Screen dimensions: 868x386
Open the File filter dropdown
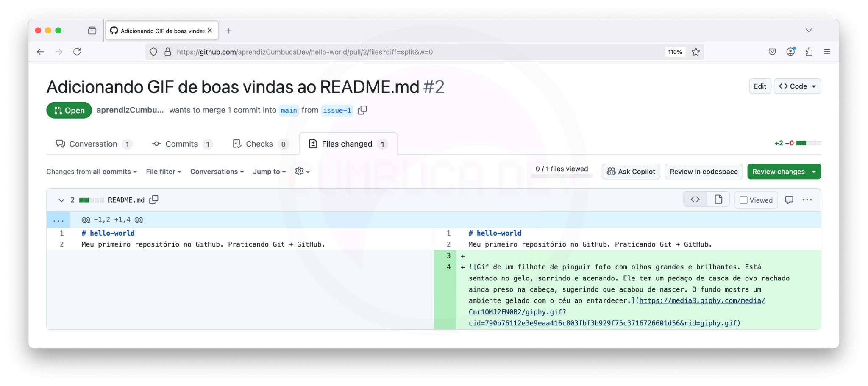click(x=163, y=172)
